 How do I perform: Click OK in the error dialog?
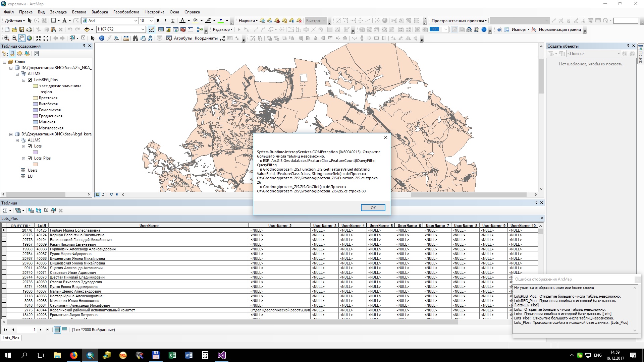tap(373, 208)
